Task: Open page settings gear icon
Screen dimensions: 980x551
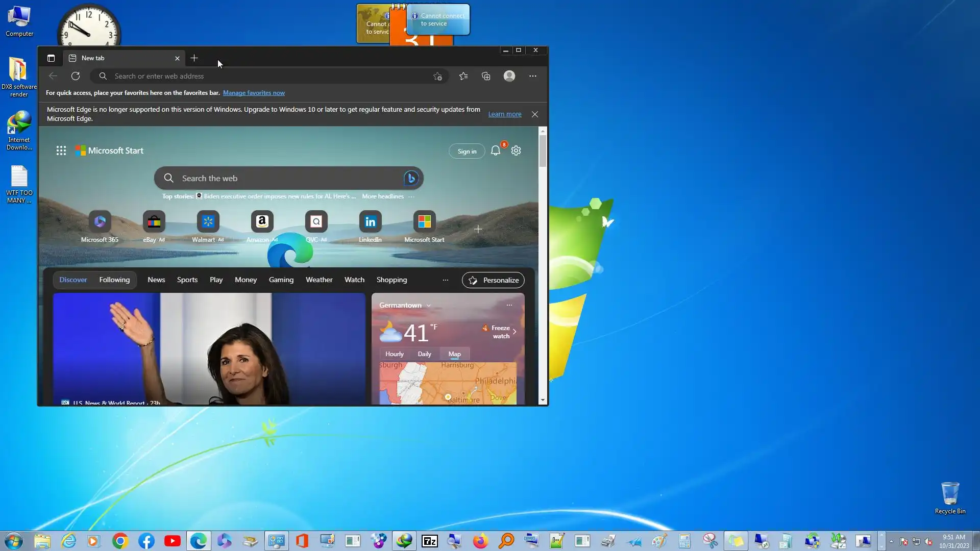Action: point(516,151)
